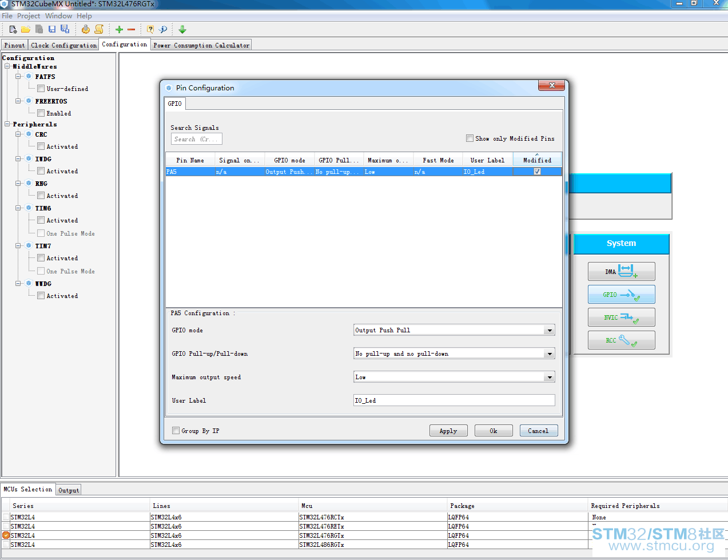728x560 pixels.
Task: Click the Ok button
Action: (494, 431)
